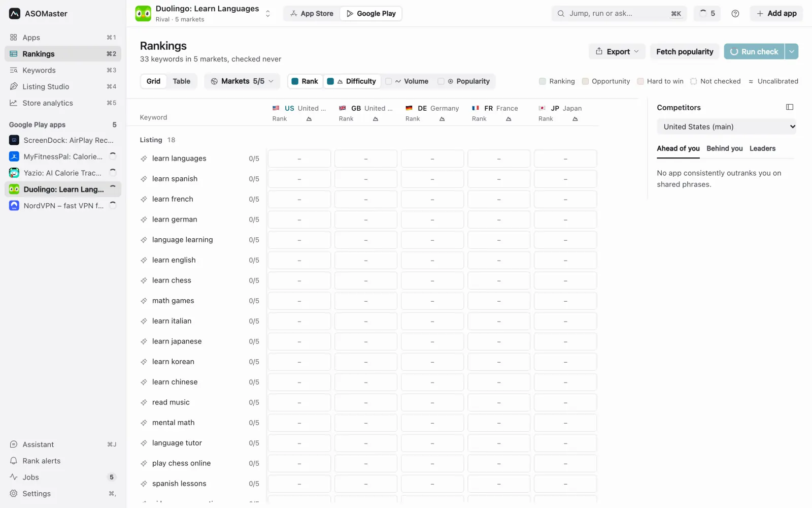Open the help question mark icon
The height and width of the screenshot is (508, 812).
[x=735, y=14]
